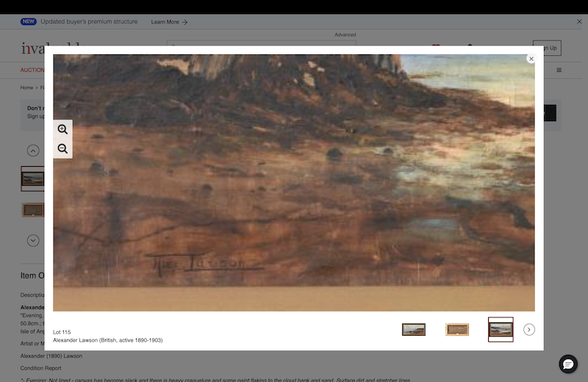Open the hamburger menu in navigation bar
The height and width of the screenshot is (382, 588).
(559, 70)
